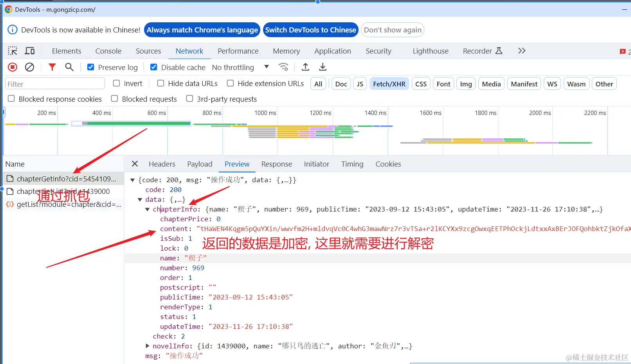The width and height of the screenshot is (631, 364).
Task: Open the Lighthouse tab
Action: pos(431,51)
